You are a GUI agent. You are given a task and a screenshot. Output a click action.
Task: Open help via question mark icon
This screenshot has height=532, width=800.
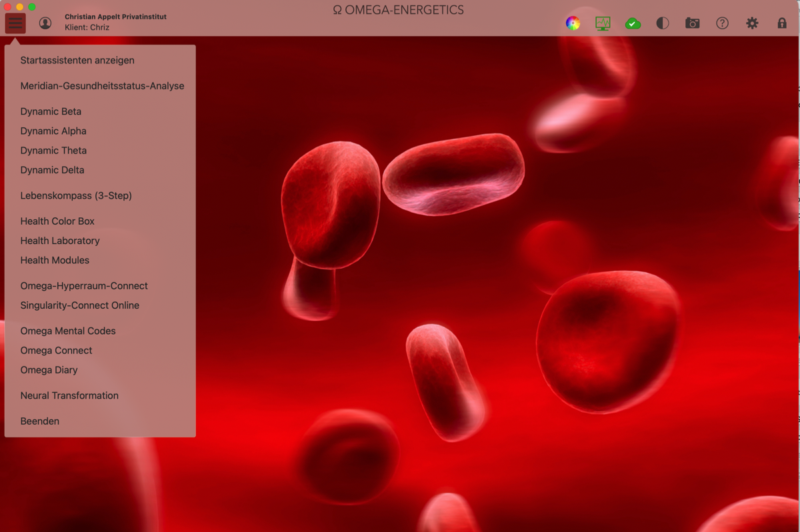(x=722, y=23)
